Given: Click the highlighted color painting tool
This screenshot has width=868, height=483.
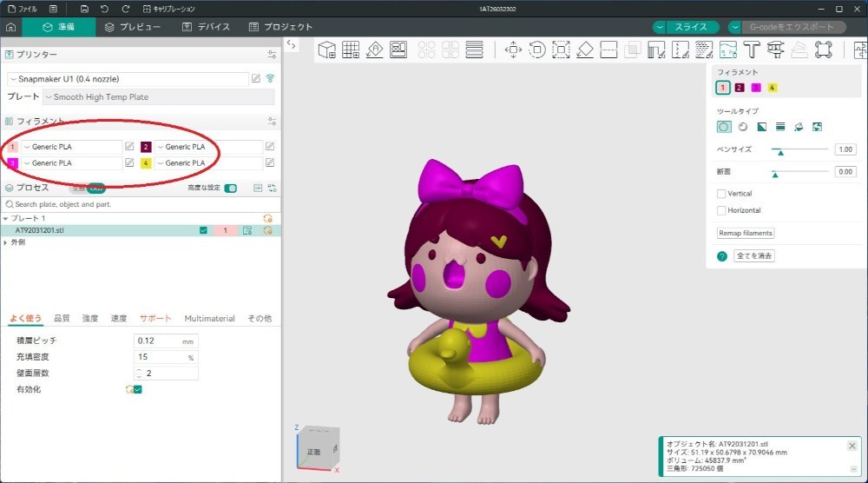Looking at the screenshot, I should pyautogui.click(x=727, y=50).
